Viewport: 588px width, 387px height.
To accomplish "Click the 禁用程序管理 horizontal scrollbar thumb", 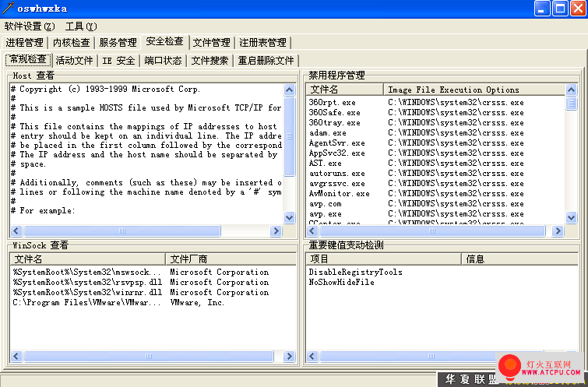I will coord(432,231).
